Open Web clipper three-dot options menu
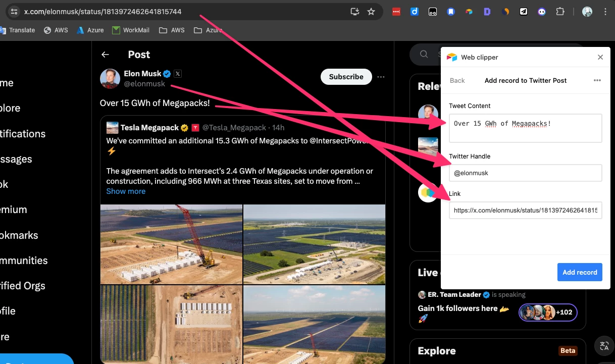Screen dimensions: 615x364 click(597, 80)
